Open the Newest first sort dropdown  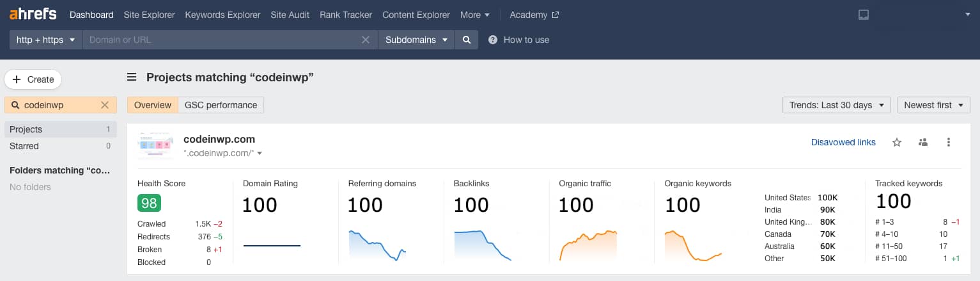934,105
